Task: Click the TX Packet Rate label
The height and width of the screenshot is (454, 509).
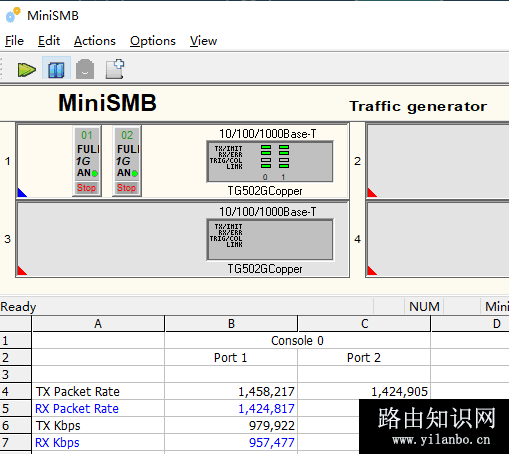Action: pos(78,392)
